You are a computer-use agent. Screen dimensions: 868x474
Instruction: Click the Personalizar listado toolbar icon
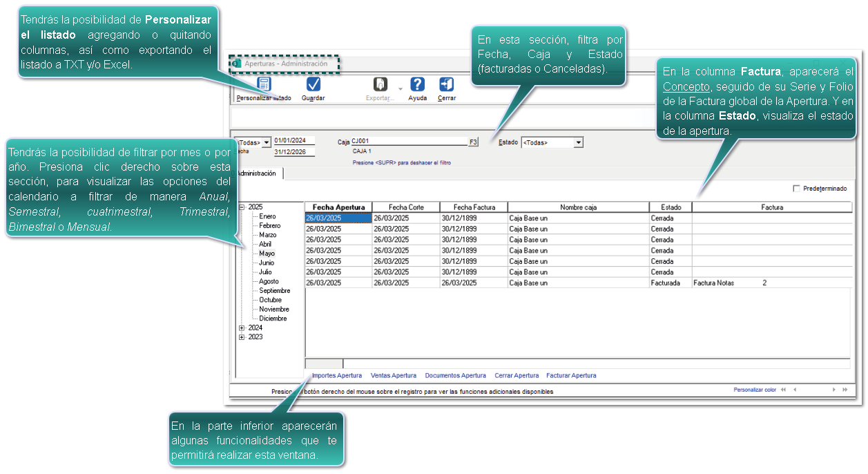[264, 84]
